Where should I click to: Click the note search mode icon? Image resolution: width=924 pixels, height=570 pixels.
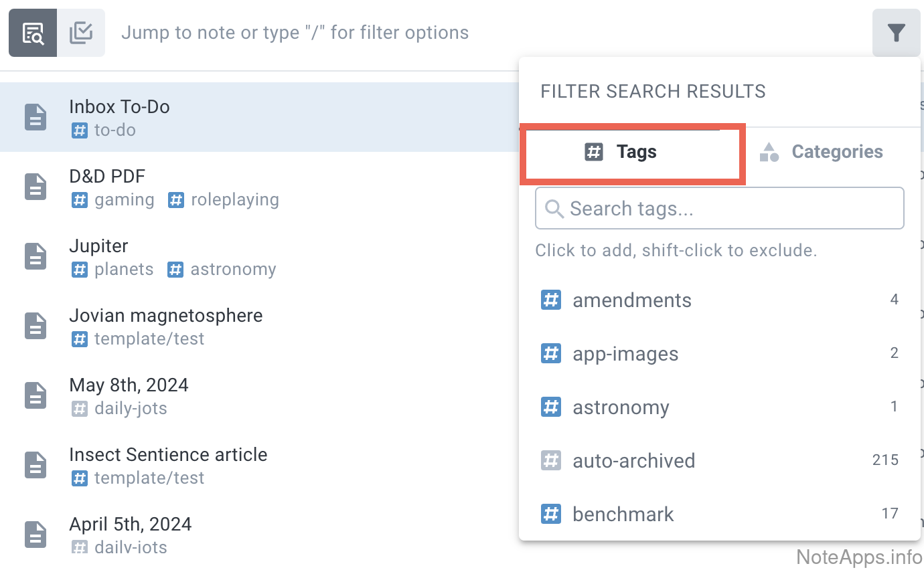point(33,33)
